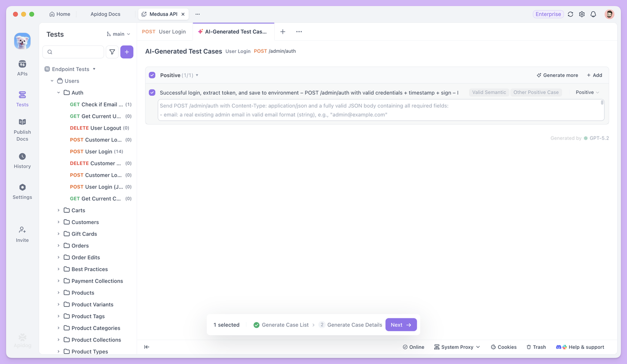Switch to the POST User Login tab

[164, 32]
